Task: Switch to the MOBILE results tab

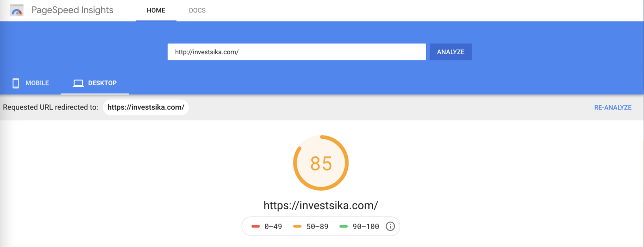Action: click(x=31, y=83)
